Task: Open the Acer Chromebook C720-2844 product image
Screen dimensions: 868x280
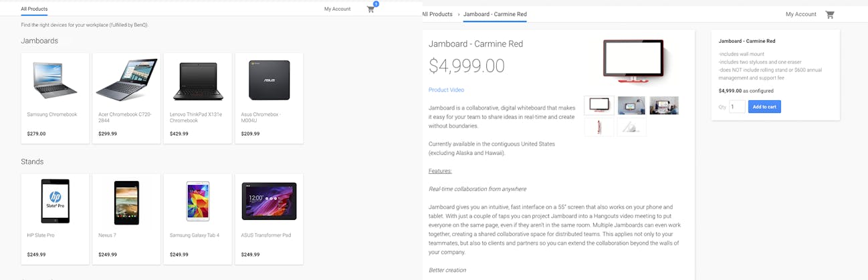Action: (126, 80)
